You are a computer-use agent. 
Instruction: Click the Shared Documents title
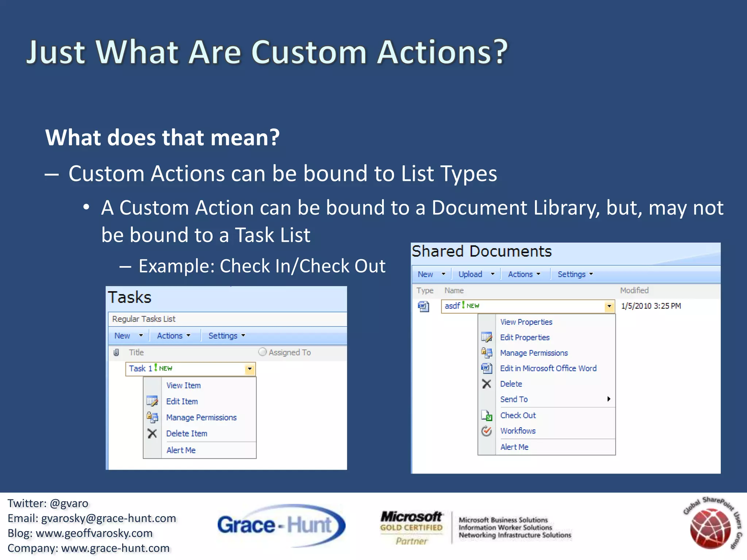coord(481,252)
